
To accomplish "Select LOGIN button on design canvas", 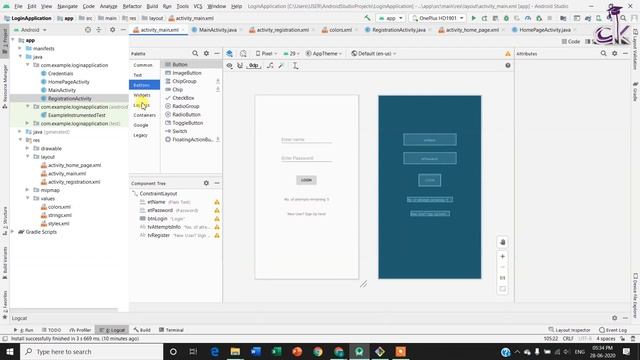I will (306, 180).
